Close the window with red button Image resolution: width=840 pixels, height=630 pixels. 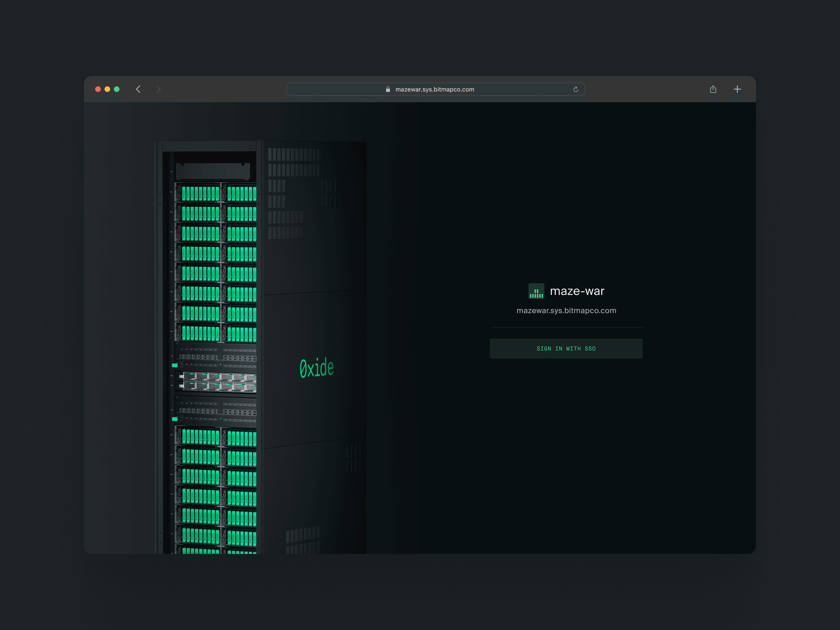tap(98, 89)
